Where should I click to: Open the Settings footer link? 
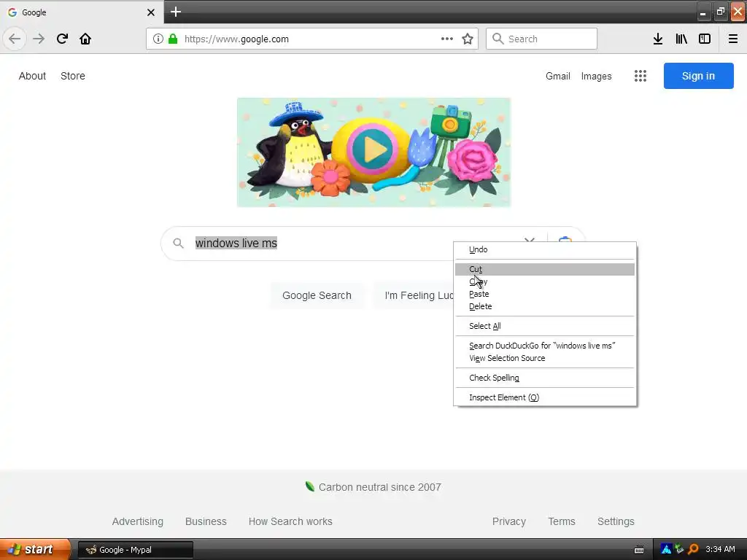(x=616, y=522)
